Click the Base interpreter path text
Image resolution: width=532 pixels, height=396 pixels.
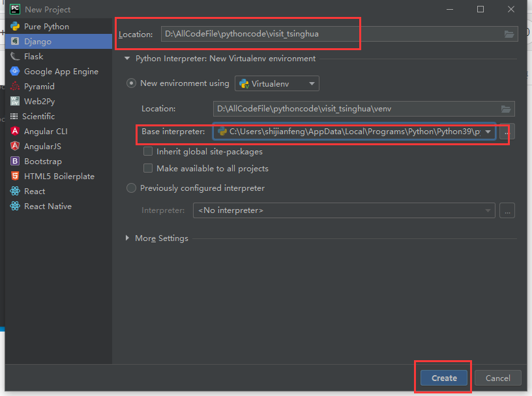355,132
